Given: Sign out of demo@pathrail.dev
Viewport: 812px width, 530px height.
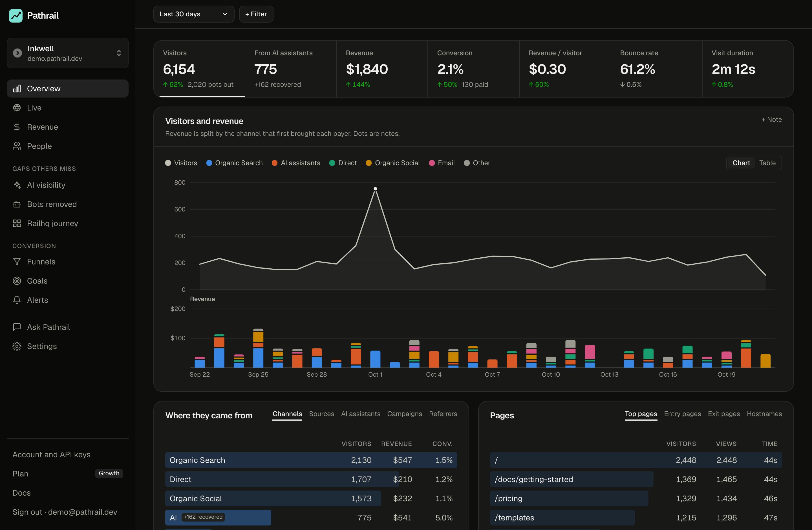Looking at the screenshot, I should (65, 512).
